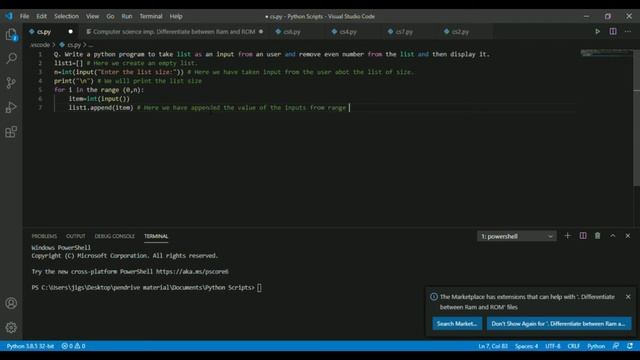Switch to the 'Differentiate between Ram and ROM' tab
This screenshot has height=360, width=640.
pos(174,31)
